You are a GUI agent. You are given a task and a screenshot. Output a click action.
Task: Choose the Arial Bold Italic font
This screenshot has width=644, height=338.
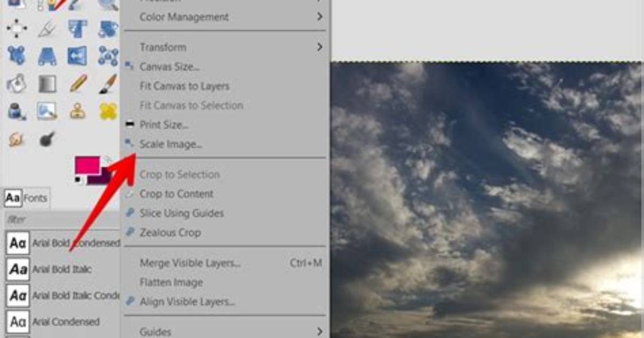(63, 269)
